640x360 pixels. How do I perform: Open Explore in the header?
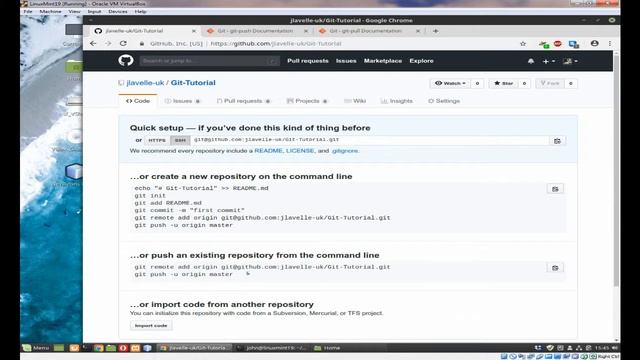point(422,61)
